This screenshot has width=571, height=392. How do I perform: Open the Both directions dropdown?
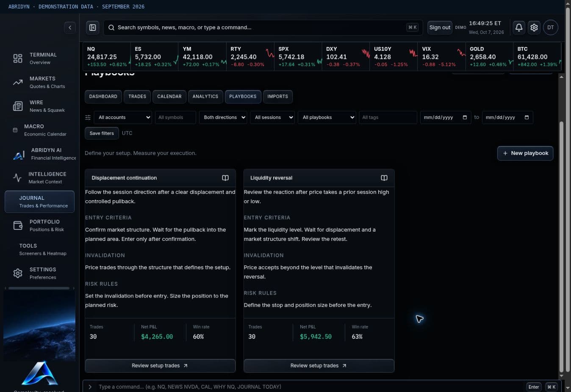[223, 117]
